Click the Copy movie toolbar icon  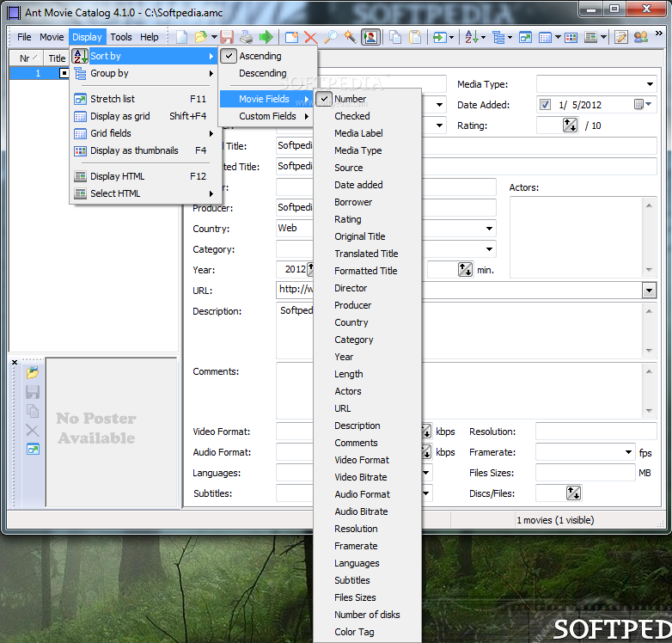pyautogui.click(x=395, y=37)
